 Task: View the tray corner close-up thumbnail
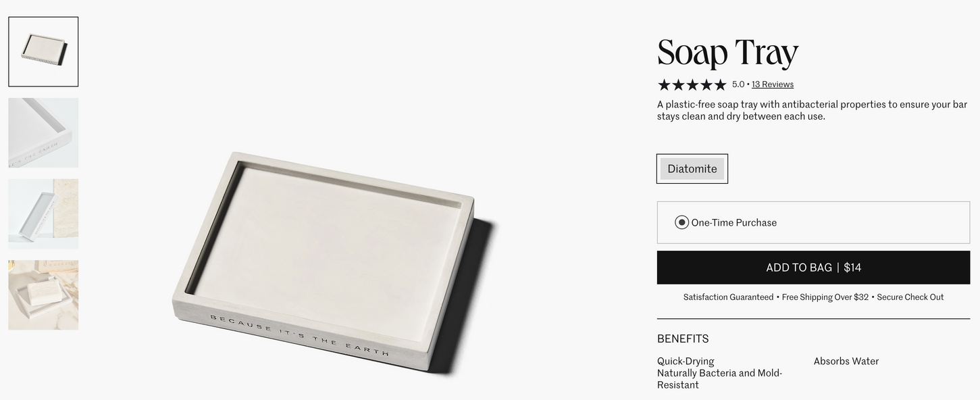[x=43, y=133]
